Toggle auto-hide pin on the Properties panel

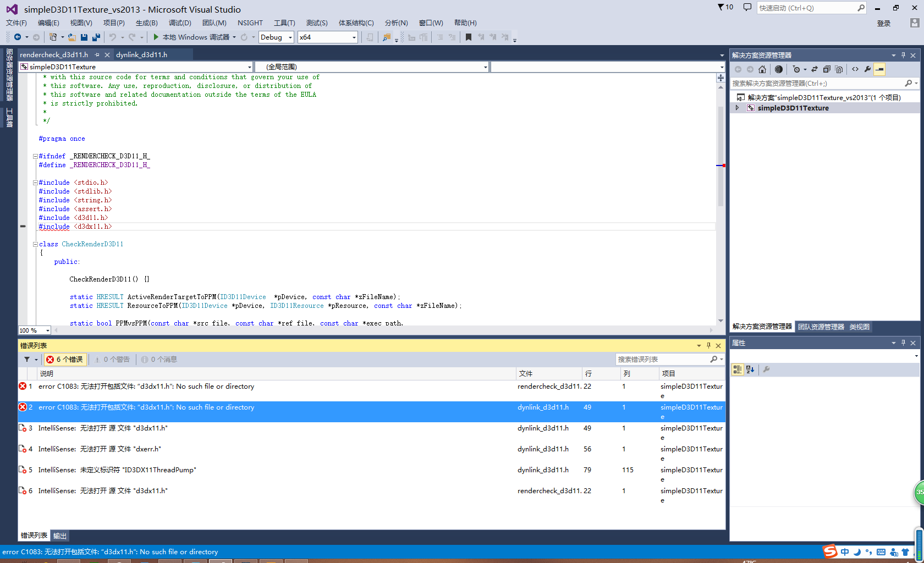tap(903, 343)
